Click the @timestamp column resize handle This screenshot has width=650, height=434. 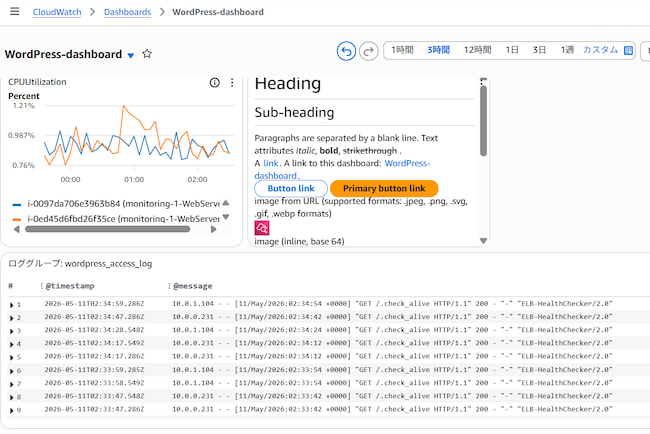41,286
